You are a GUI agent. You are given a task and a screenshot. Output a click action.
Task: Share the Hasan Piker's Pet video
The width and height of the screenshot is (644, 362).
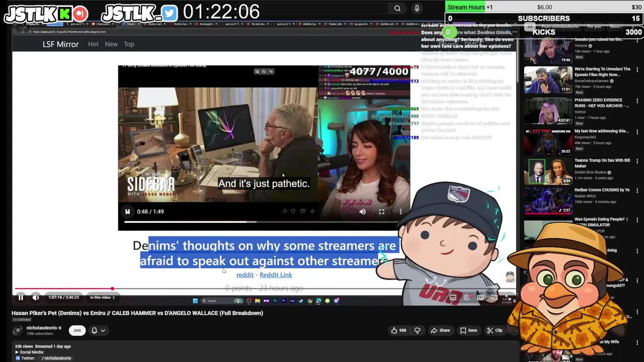[x=440, y=330]
